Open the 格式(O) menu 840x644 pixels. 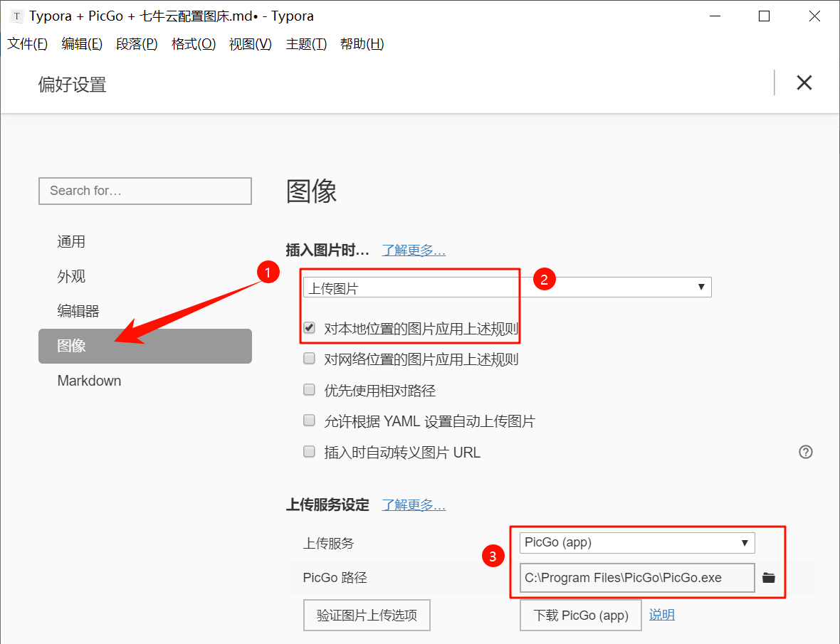point(194,44)
